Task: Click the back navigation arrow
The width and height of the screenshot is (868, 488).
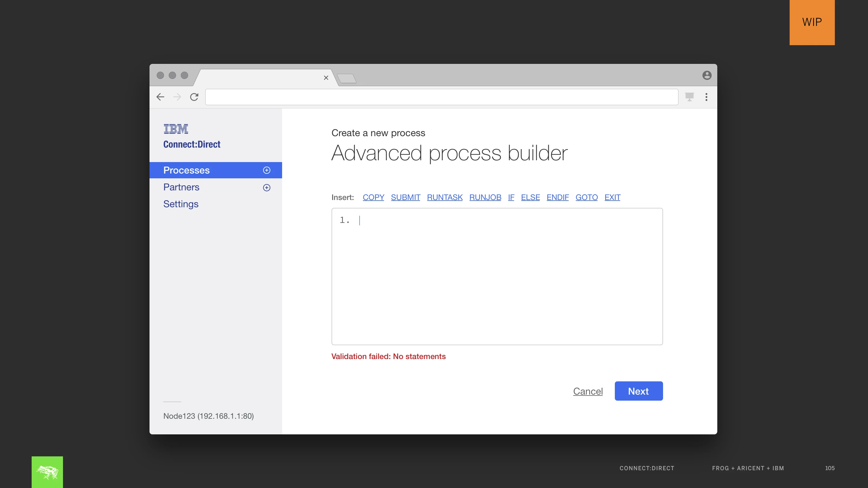Action: (160, 97)
